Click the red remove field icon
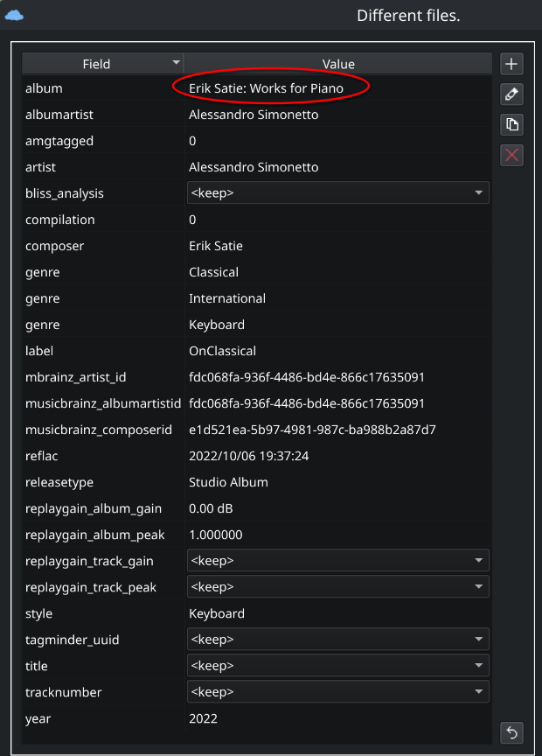The image size is (542, 756). tap(511, 155)
